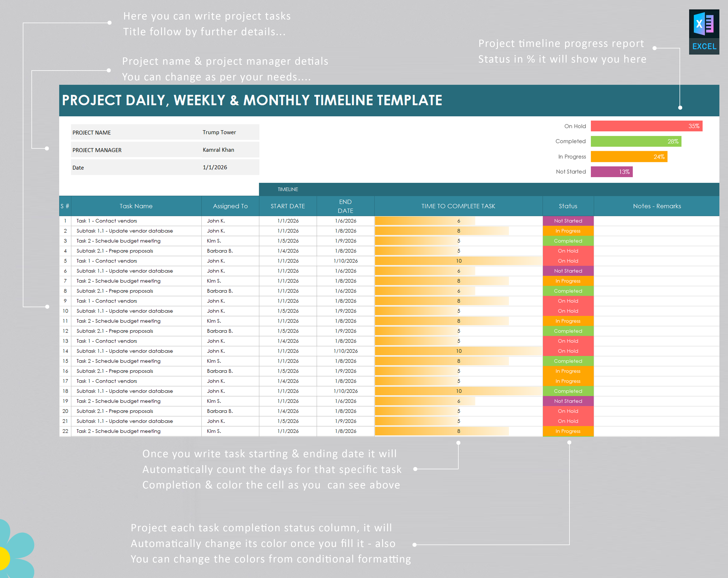728x578 pixels.
Task: Click Task 1 - Contact vendors in row 1
Action: pyautogui.click(x=106, y=221)
